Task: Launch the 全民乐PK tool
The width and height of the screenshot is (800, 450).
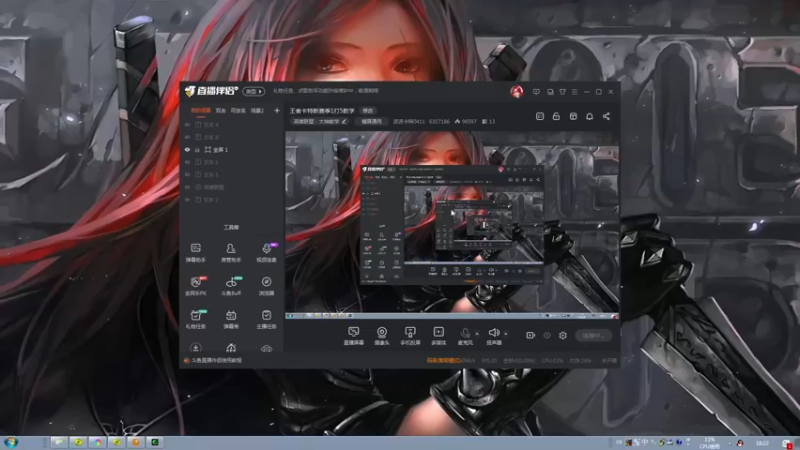Action: [195, 286]
